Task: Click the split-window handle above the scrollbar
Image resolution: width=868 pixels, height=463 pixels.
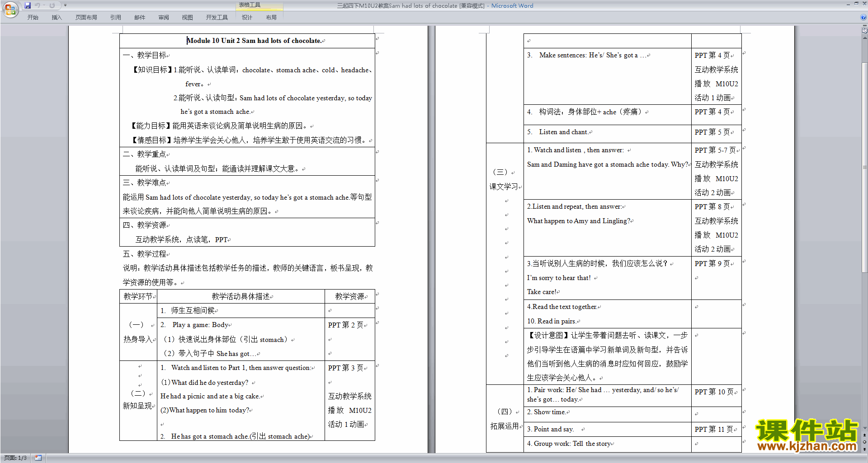Action: [865, 26]
